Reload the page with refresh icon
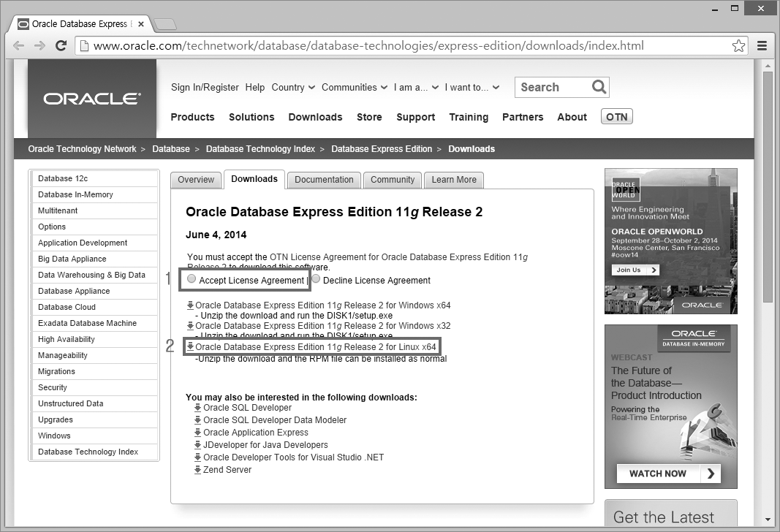The image size is (780, 532). tap(61, 45)
